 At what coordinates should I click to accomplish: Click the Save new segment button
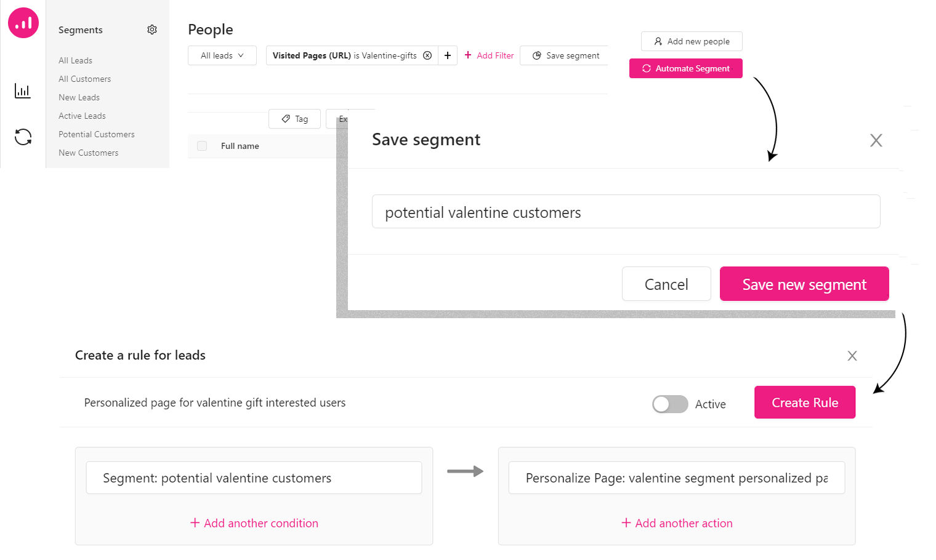[x=804, y=284]
